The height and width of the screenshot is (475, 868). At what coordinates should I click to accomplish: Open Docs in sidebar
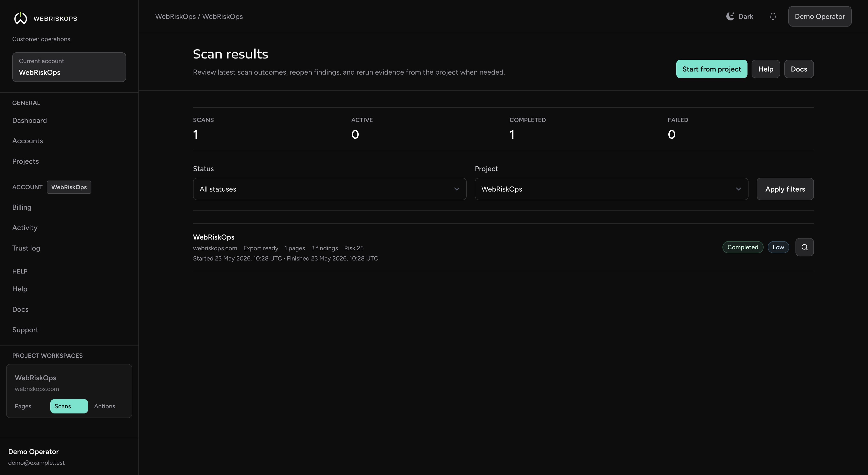pos(20,310)
